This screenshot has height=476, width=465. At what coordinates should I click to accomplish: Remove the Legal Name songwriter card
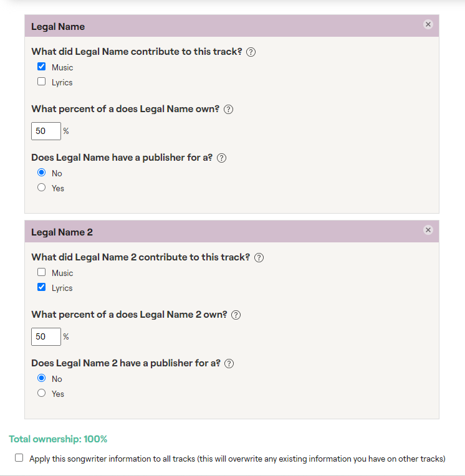click(428, 24)
